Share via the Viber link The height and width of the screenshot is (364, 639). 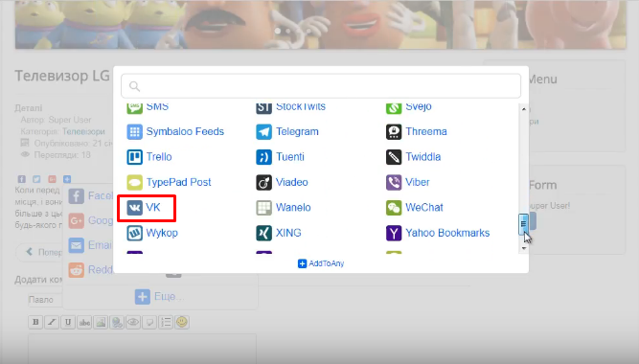pos(418,182)
